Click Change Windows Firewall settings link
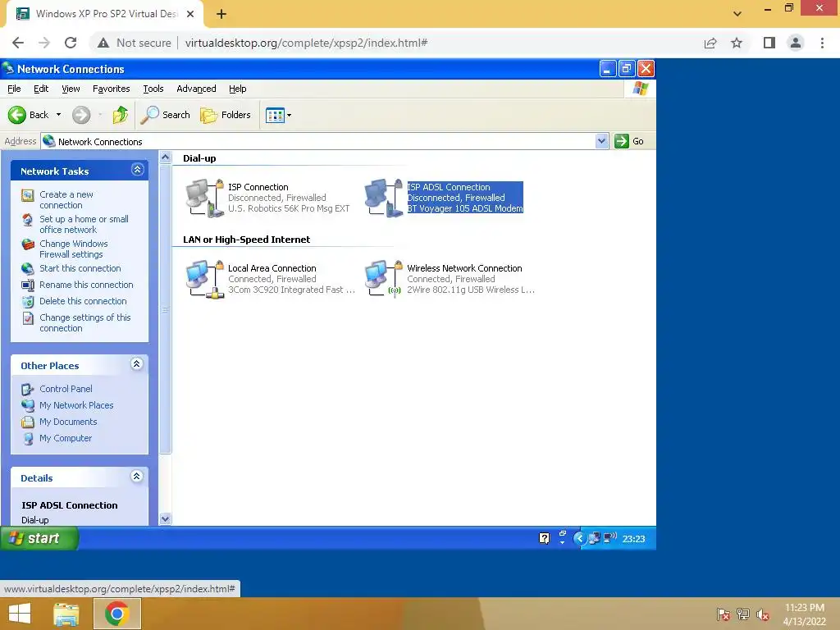Viewport: 840px width, 630px height. pos(74,249)
